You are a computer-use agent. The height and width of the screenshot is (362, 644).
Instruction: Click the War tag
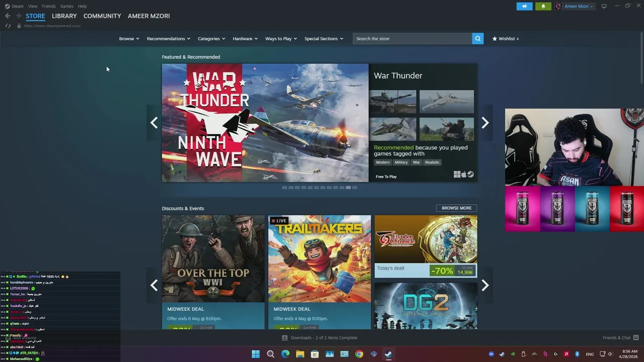pos(416,162)
